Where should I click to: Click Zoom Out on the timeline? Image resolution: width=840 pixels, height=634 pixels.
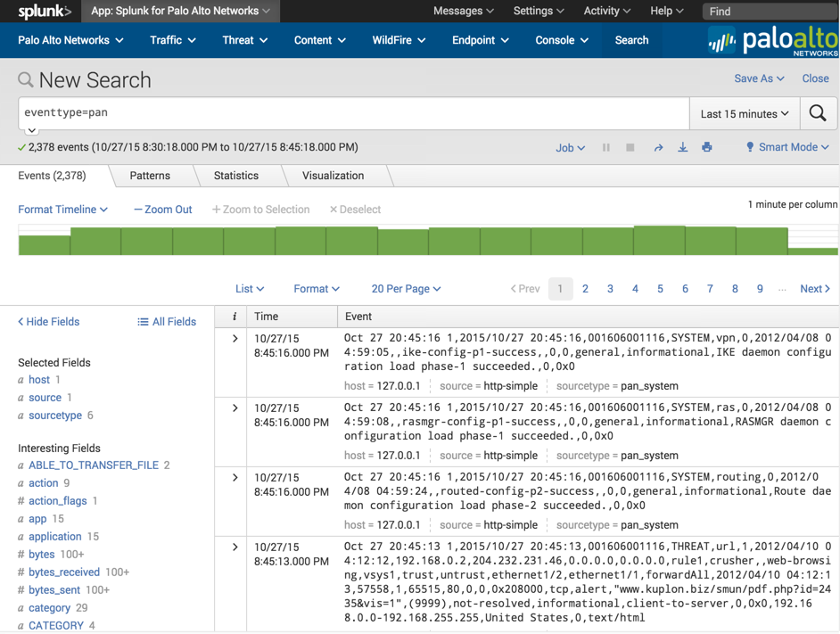pyautogui.click(x=163, y=210)
